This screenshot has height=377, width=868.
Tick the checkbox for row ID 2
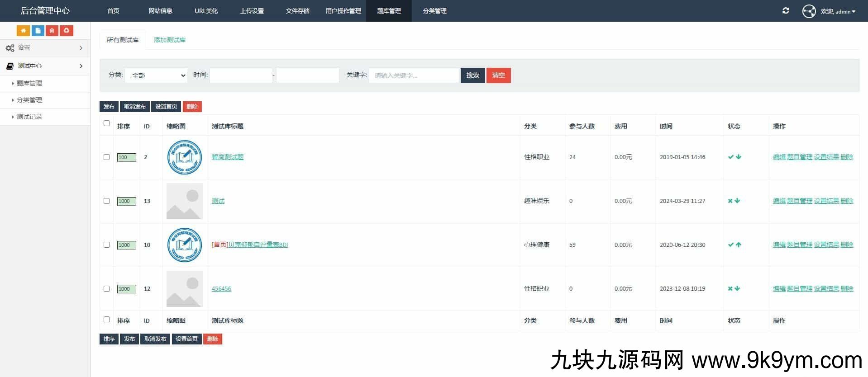tap(107, 157)
